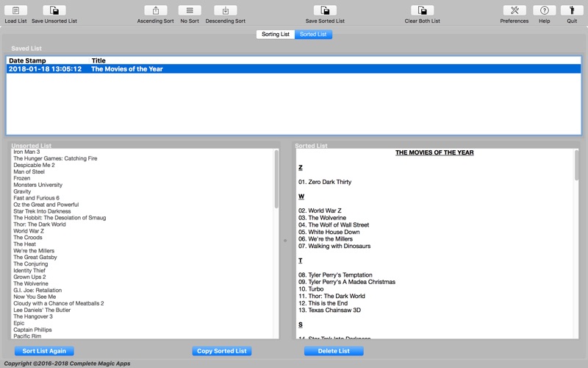
Task: Click Fast and Furious 6 entry
Action: click(36, 198)
